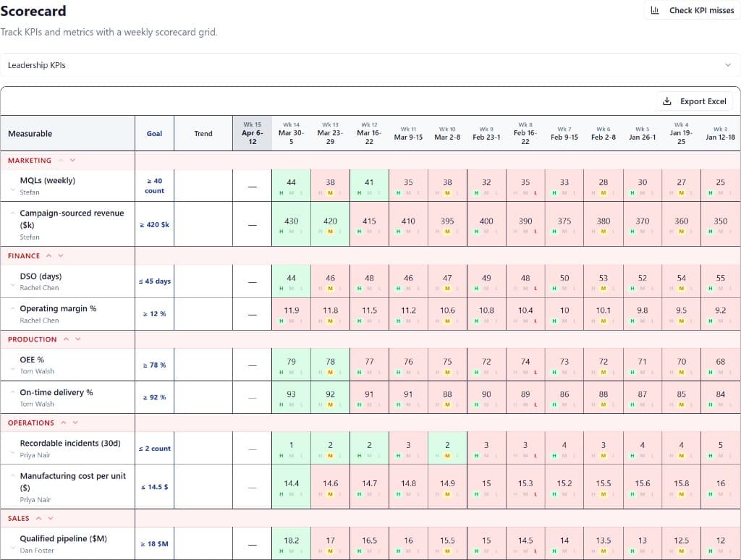Click the Export Excel button
The height and width of the screenshot is (560, 741).
693,101
